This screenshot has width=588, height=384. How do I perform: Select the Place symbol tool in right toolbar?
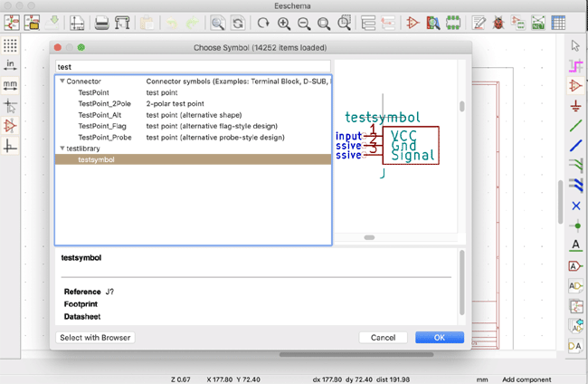coord(575,85)
